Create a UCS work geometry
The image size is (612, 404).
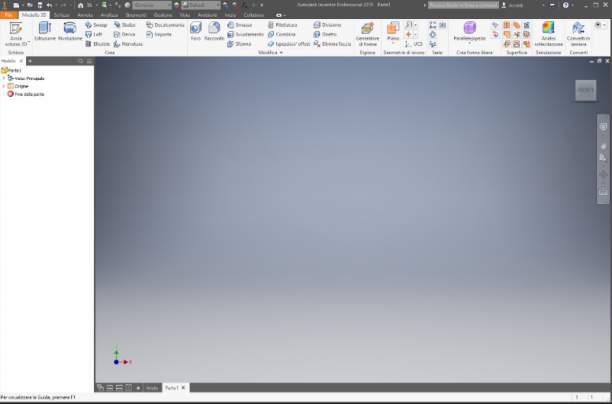point(414,44)
